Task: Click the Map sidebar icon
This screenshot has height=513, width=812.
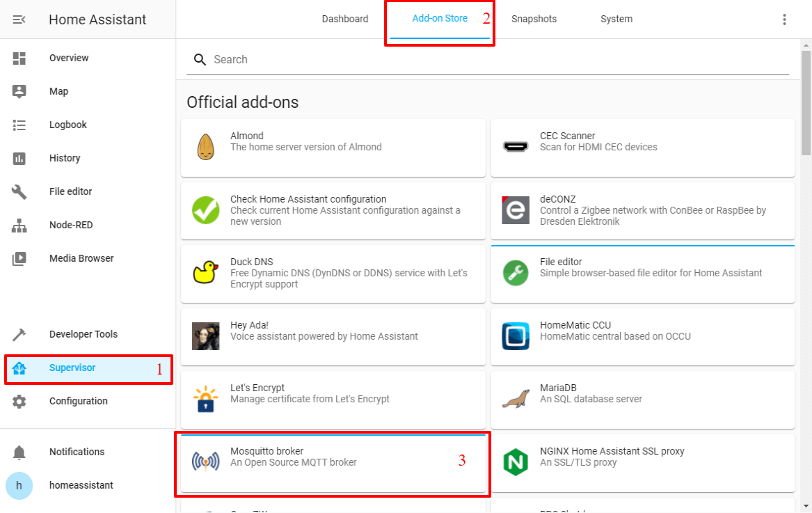Action: tap(19, 92)
